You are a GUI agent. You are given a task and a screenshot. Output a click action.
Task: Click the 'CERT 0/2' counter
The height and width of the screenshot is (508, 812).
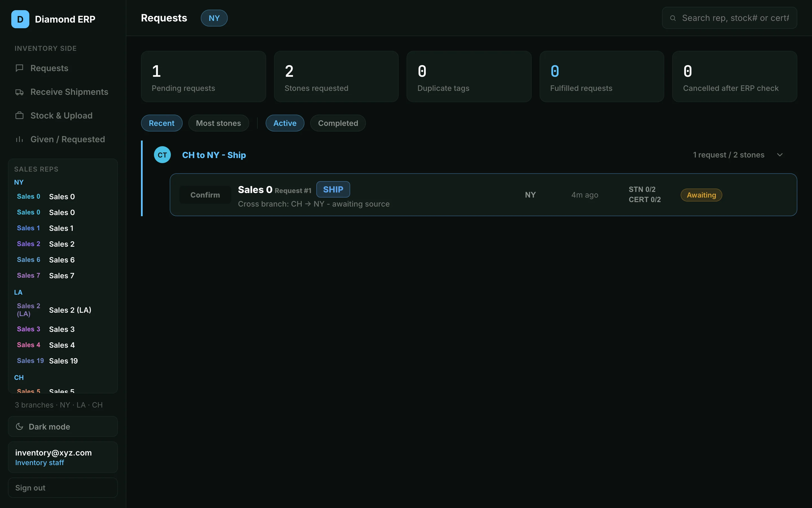click(x=645, y=200)
